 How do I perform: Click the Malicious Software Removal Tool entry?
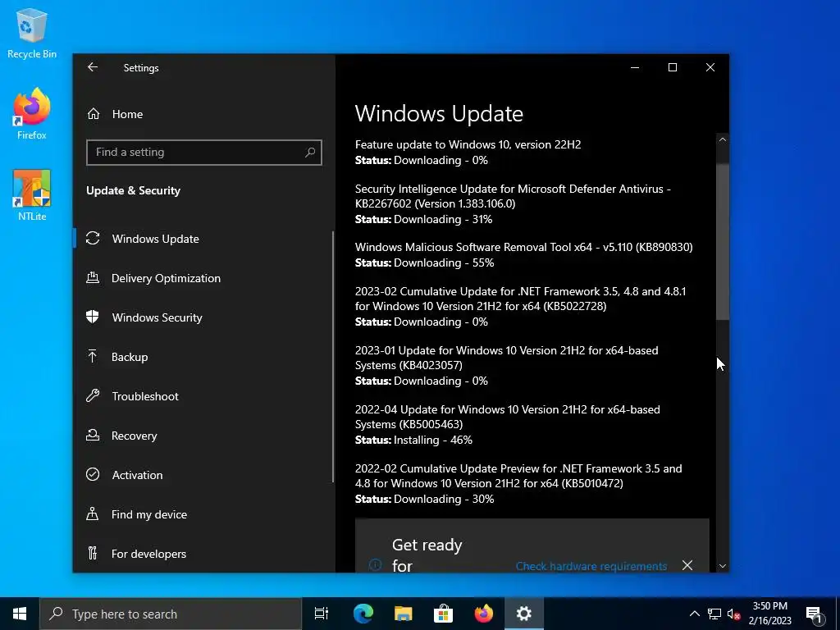coord(524,254)
